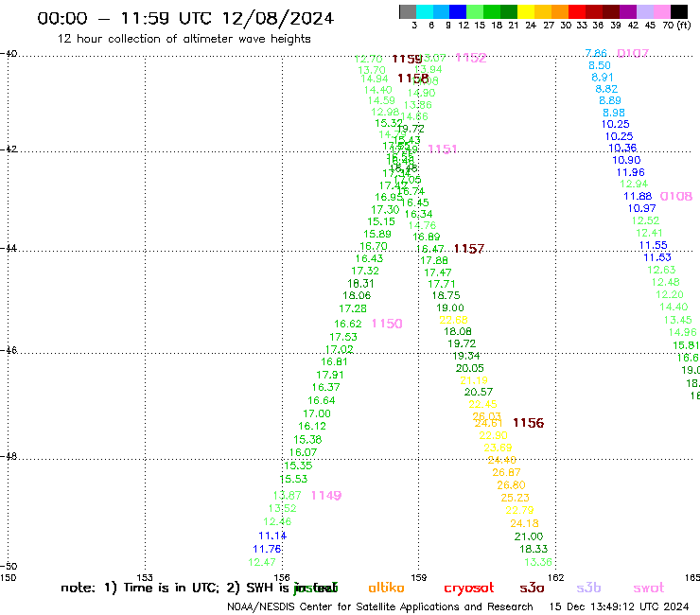Viewport: 700px width, 615px height.
Task: Select the value 12.47 at the track's bottom
Action: pyautogui.click(x=262, y=562)
